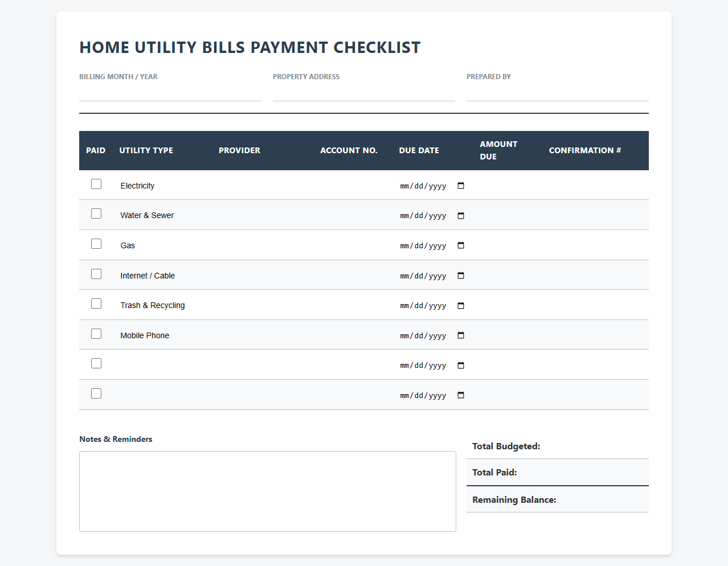Click the Amount Due field for Electricity

pos(508,186)
